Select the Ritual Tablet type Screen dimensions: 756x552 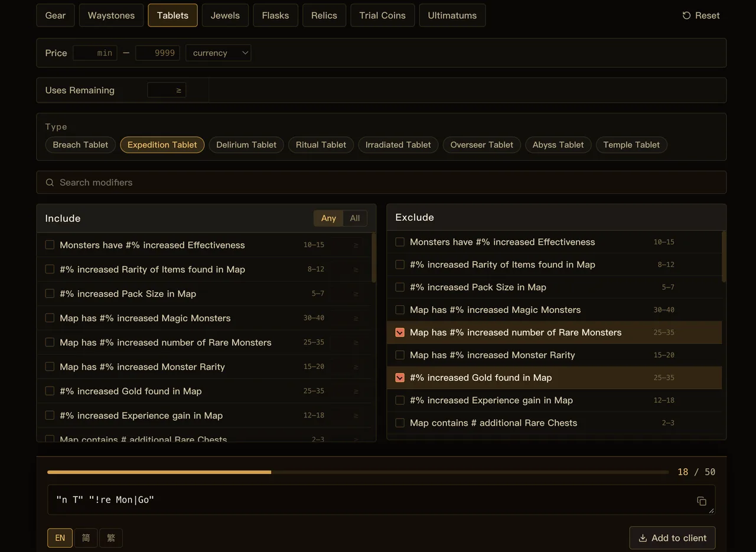tap(321, 145)
